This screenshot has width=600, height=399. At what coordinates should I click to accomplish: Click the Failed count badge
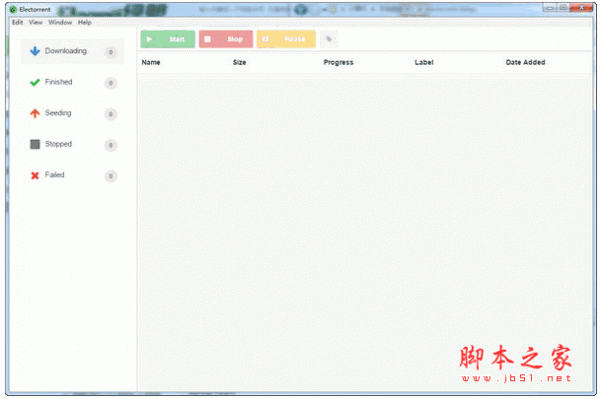pyautogui.click(x=111, y=176)
